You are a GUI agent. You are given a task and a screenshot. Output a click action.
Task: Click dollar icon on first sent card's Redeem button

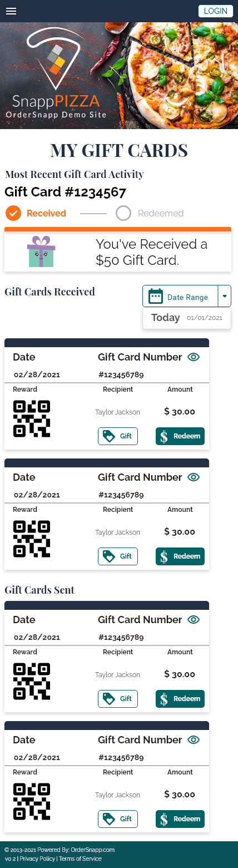coord(164,699)
